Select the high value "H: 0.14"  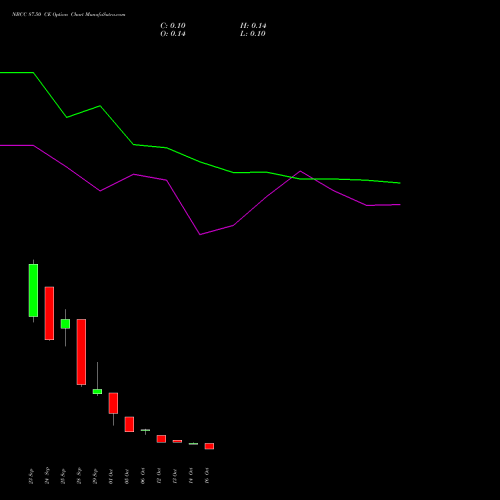point(253,26)
